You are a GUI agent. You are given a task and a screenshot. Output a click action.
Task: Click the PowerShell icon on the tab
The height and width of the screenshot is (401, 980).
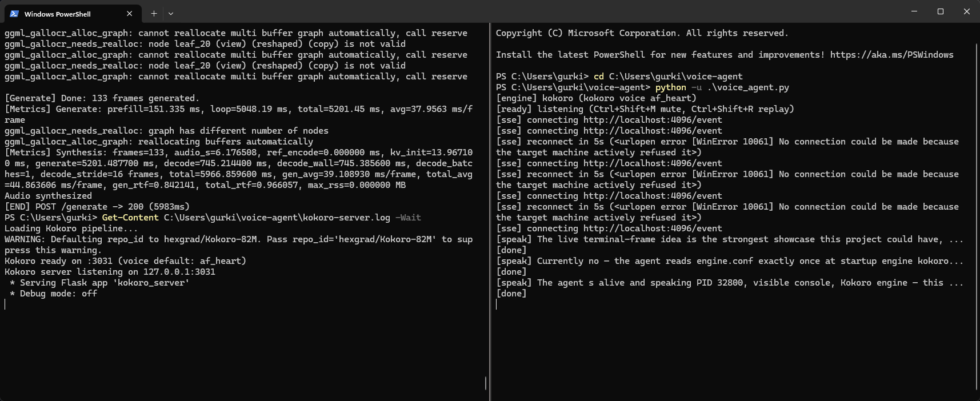14,14
